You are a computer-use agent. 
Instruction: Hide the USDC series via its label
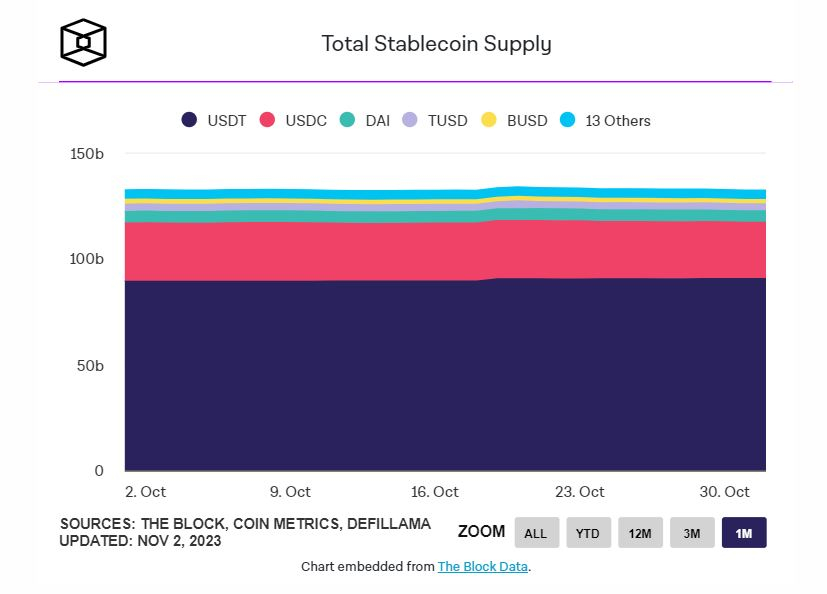click(305, 121)
